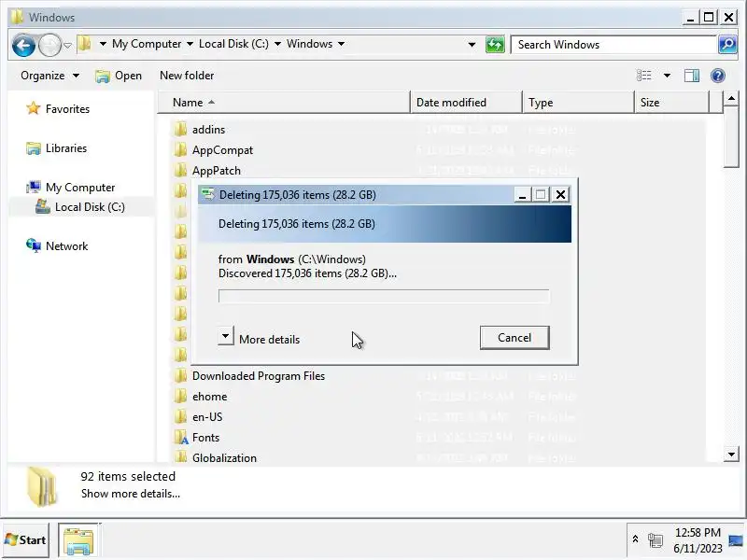This screenshot has height=560, width=747.
Task: Click the Forward navigation arrow
Action: 49,45
